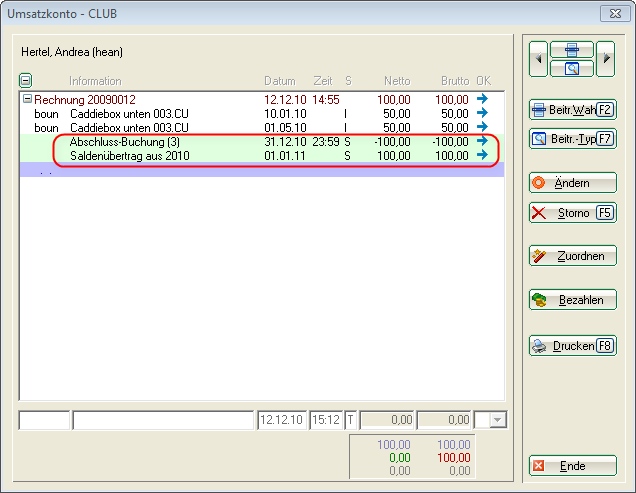This screenshot has width=636, height=493.
Task: Collapse all entries via header minus box
Action: tap(25, 81)
